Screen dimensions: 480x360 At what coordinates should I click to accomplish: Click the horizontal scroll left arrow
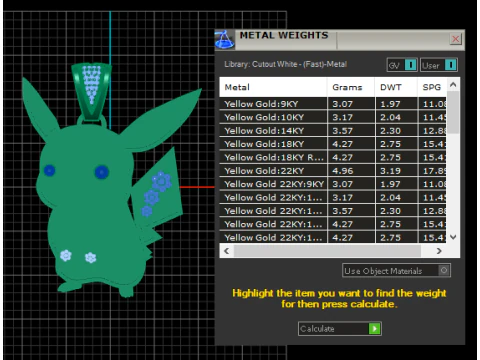click(227, 251)
